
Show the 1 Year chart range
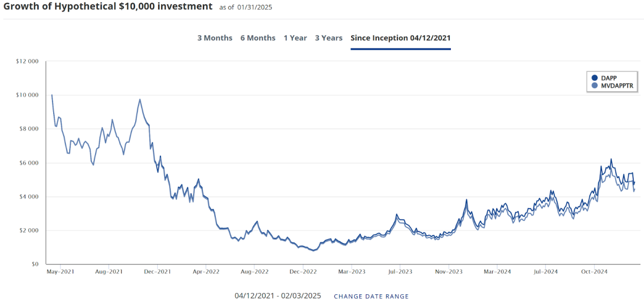point(295,38)
